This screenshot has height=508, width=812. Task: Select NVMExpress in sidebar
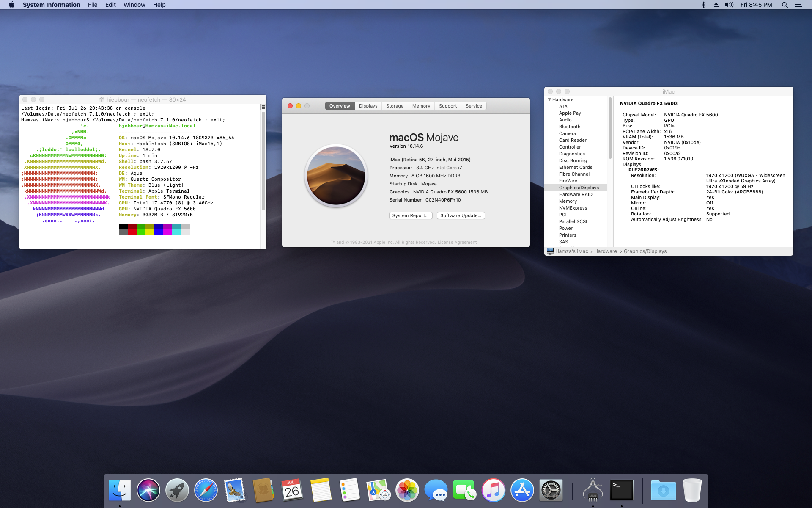573,208
